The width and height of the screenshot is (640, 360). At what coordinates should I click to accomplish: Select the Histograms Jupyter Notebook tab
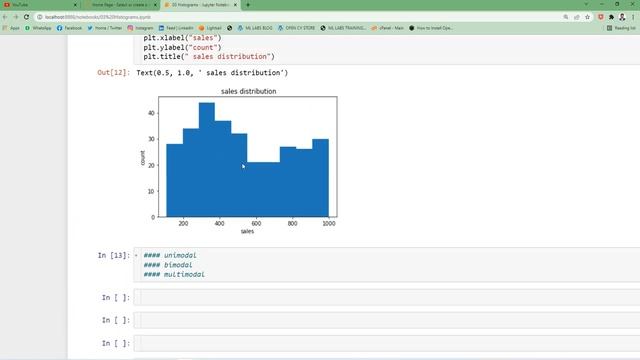click(200, 5)
